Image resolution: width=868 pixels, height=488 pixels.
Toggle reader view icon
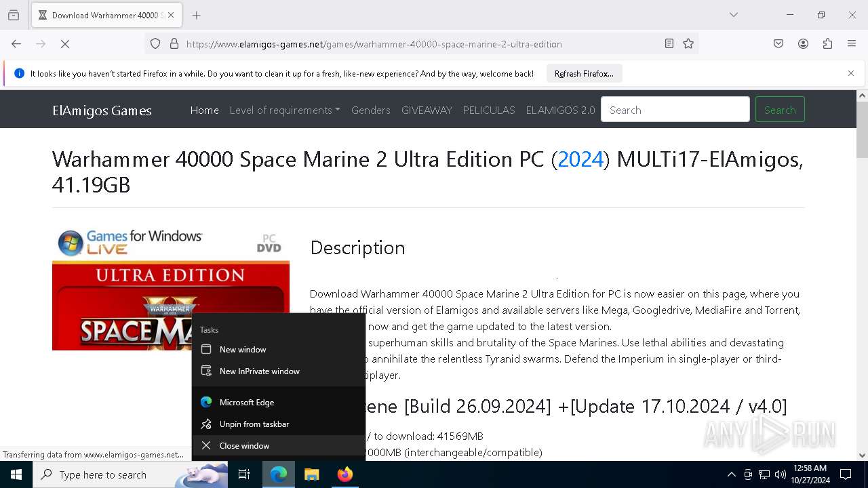point(669,44)
